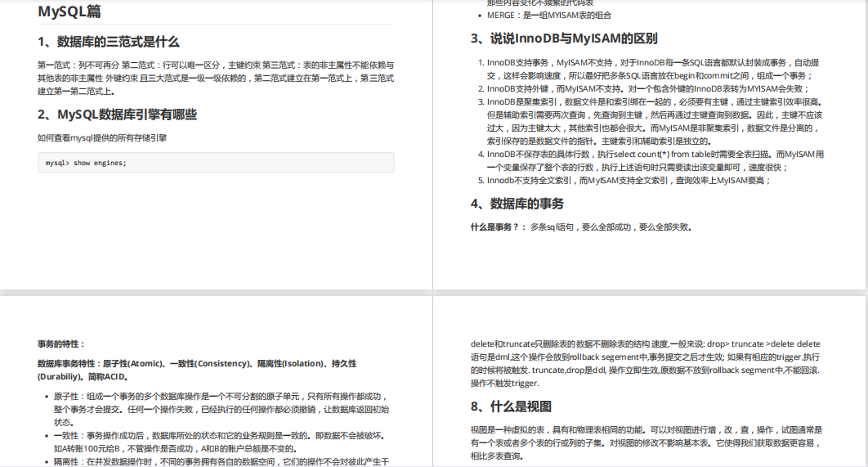
Task: Click the bold text "数据库事务特性：原子性(Atomic)"
Action: coord(101,364)
